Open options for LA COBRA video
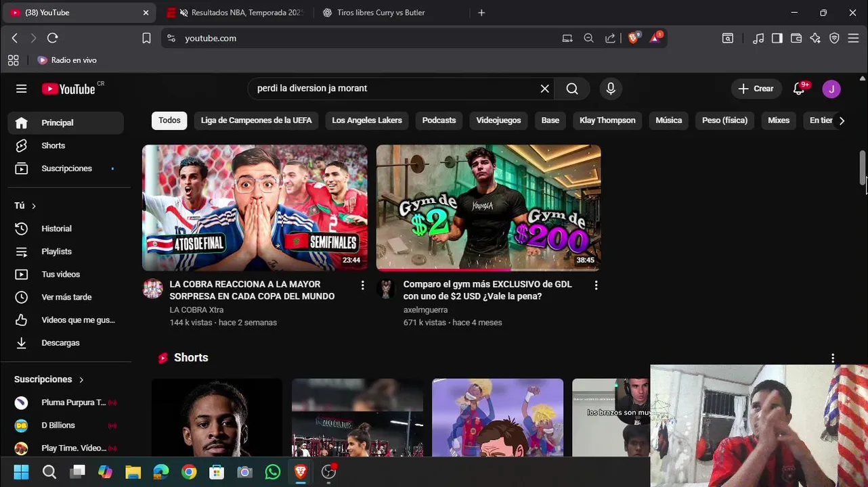This screenshot has width=868, height=487. (x=363, y=285)
